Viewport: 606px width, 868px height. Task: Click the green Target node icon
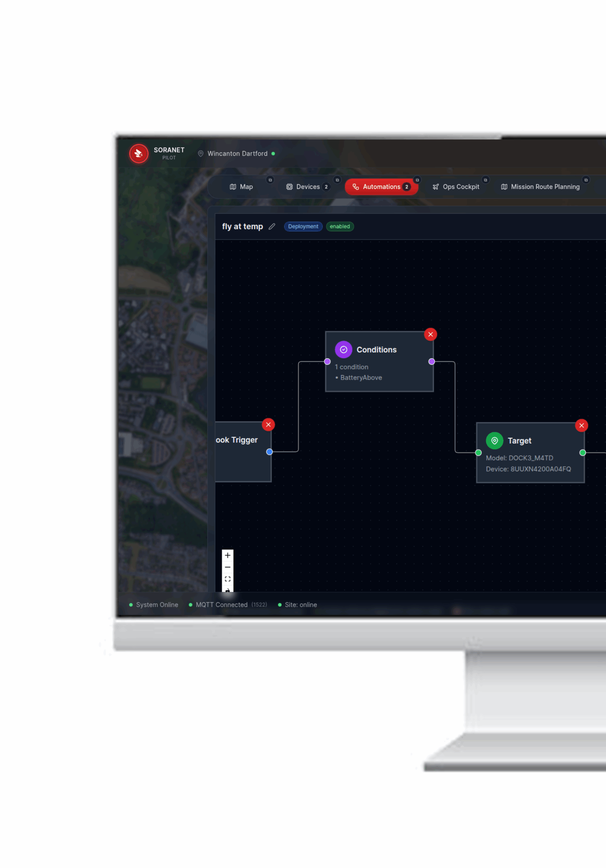point(494,440)
